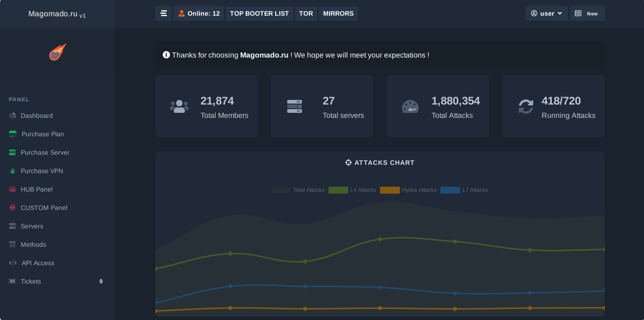Image resolution: width=644 pixels, height=320 pixels.
Task: Toggle L4 Attacks visibility on the chart
Action: (x=337, y=190)
